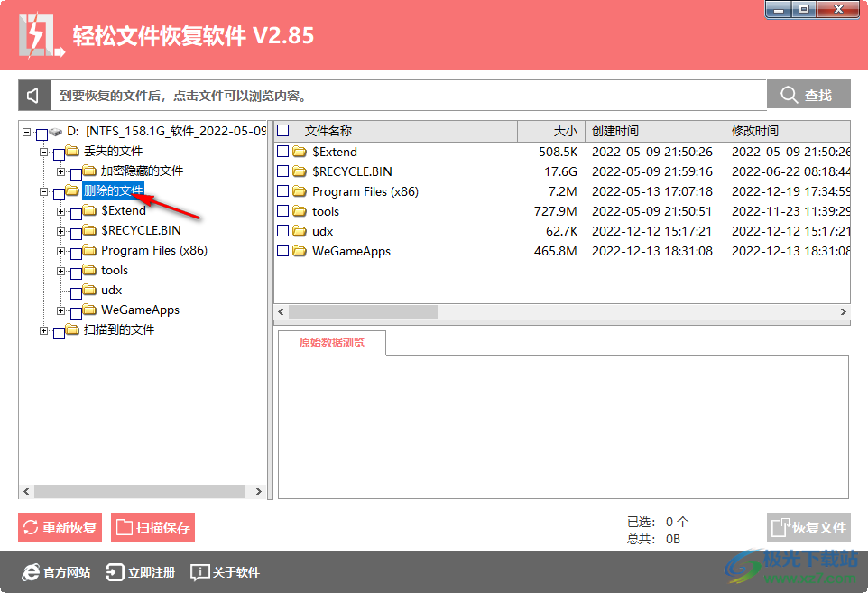868x593 pixels.
Task: Click the app logo in the title bar
Action: (42, 36)
